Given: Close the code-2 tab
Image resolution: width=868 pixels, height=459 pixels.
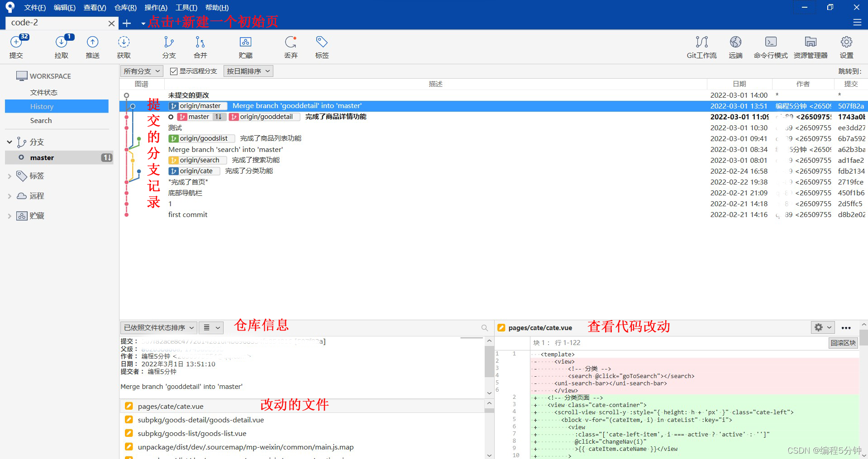Looking at the screenshot, I should point(111,23).
